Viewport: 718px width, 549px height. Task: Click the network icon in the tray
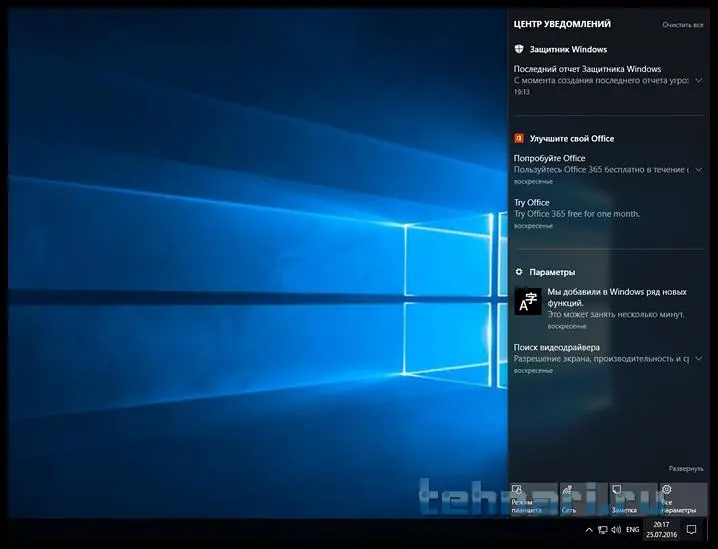[x=603, y=530]
